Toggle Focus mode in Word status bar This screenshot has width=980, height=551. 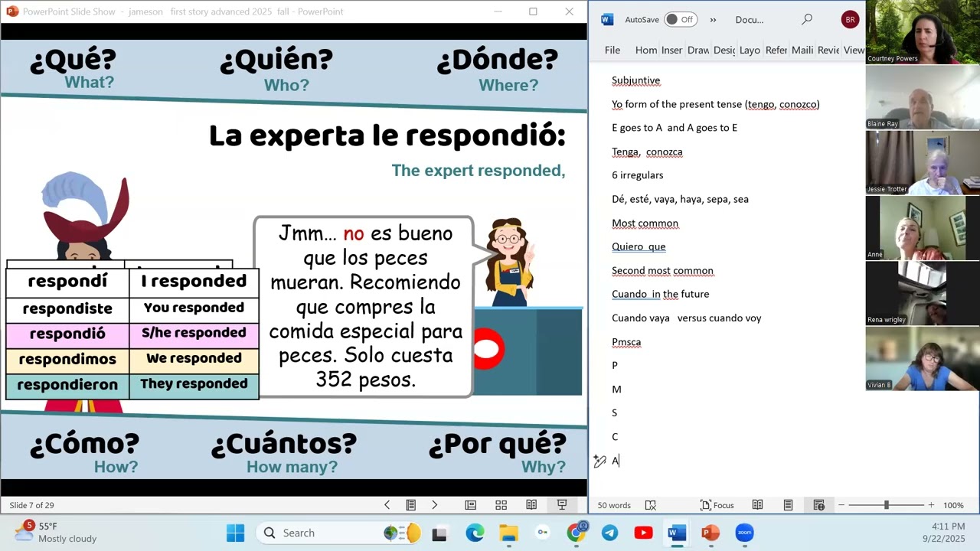pyautogui.click(x=717, y=505)
